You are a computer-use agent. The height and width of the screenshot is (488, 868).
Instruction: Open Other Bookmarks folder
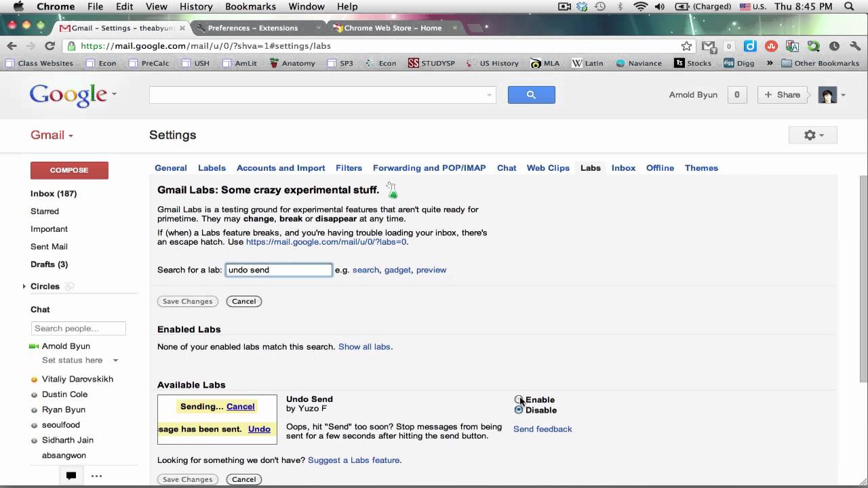pyautogui.click(x=821, y=63)
